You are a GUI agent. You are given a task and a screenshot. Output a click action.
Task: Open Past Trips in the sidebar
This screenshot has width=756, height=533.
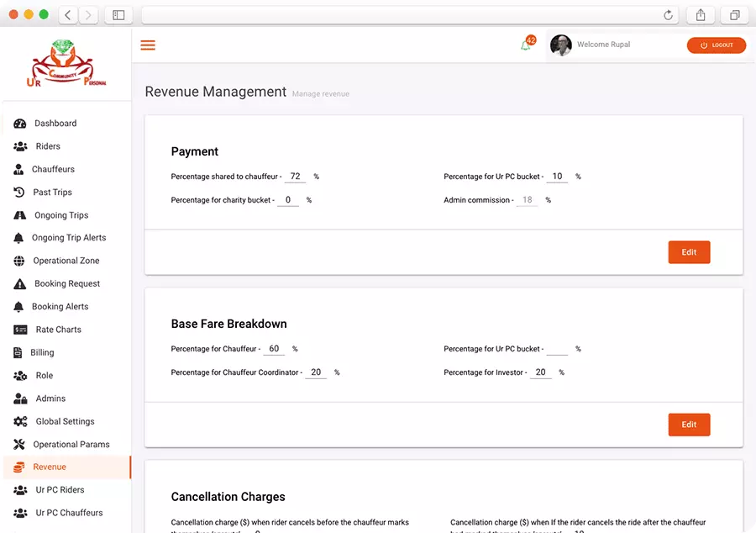pyautogui.click(x=66, y=192)
